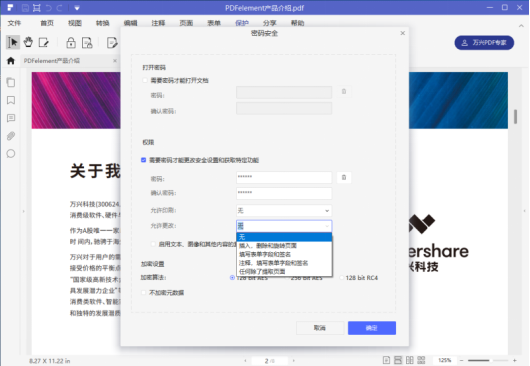Switch to continuous page view
This screenshot has height=366, width=530.
tap(398, 360)
